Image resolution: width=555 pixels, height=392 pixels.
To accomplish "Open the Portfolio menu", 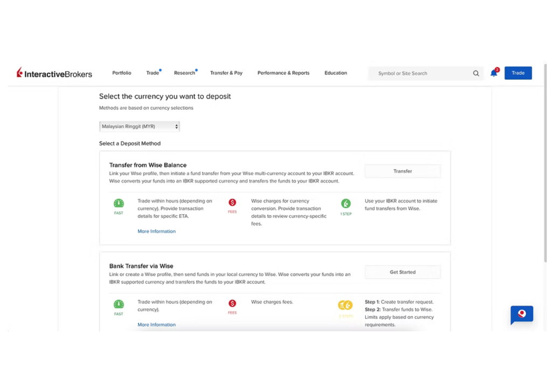I will click(x=121, y=73).
